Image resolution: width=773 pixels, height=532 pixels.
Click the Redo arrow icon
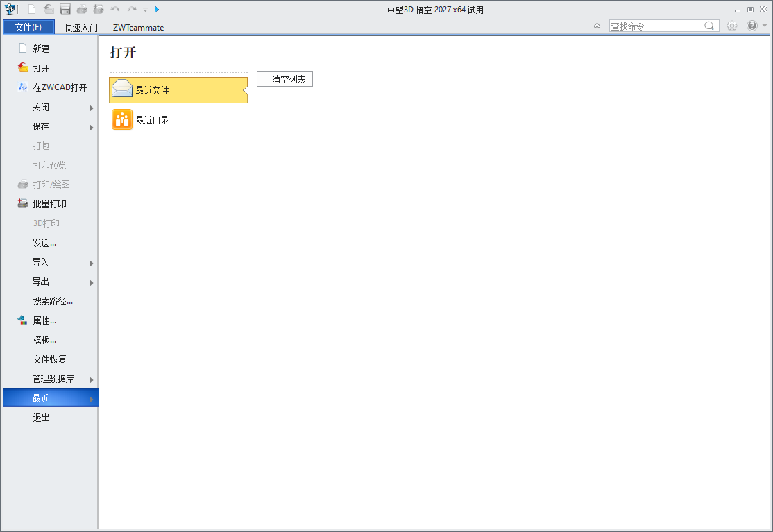(x=132, y=9)
